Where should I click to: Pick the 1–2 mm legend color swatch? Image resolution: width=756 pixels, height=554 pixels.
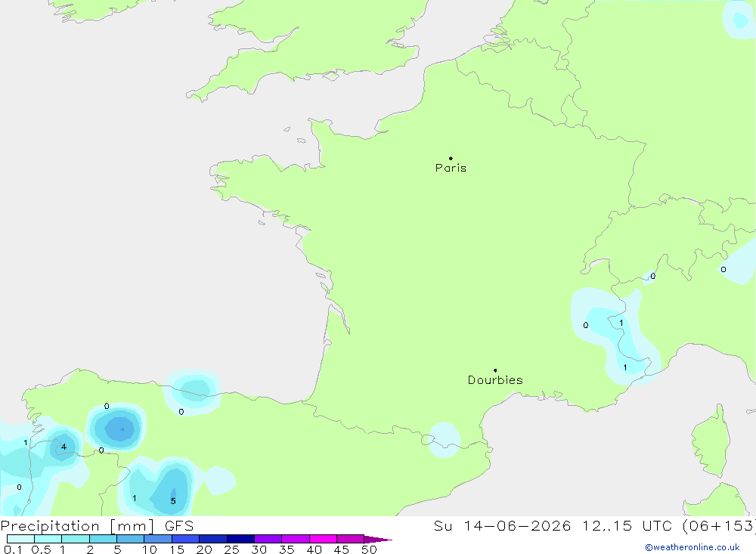click(75, 539)
